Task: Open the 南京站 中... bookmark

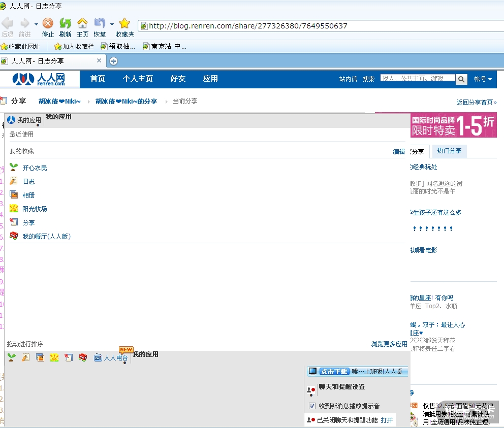Action: point(164,47)
